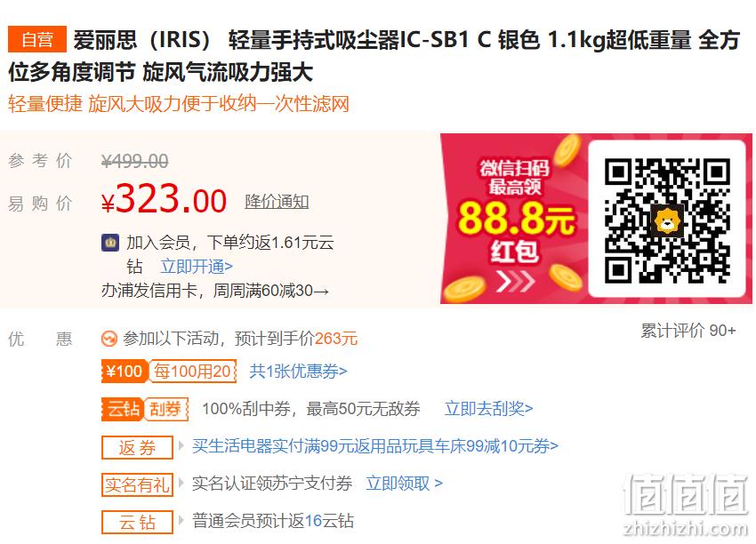Click the 实名有礼 label badge
Screen dimensions: 756x544
[x=137, y=484]
